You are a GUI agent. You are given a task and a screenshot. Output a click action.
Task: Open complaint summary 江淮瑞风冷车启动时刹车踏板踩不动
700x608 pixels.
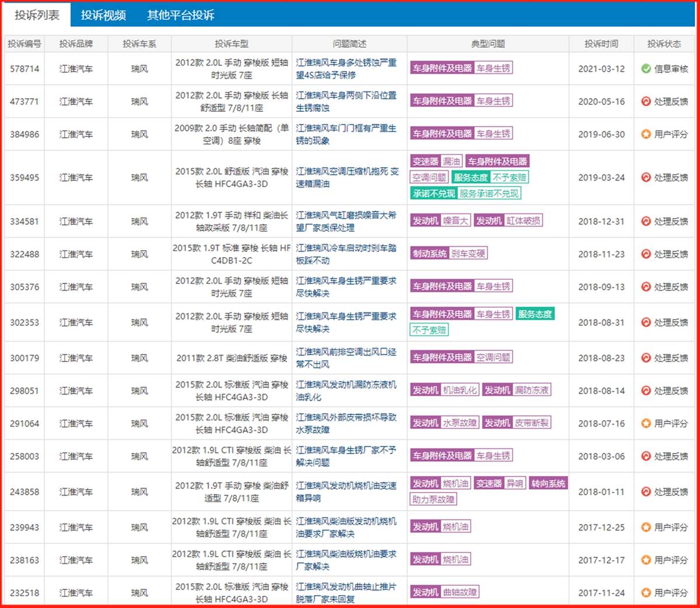click(x=346, y=254)
